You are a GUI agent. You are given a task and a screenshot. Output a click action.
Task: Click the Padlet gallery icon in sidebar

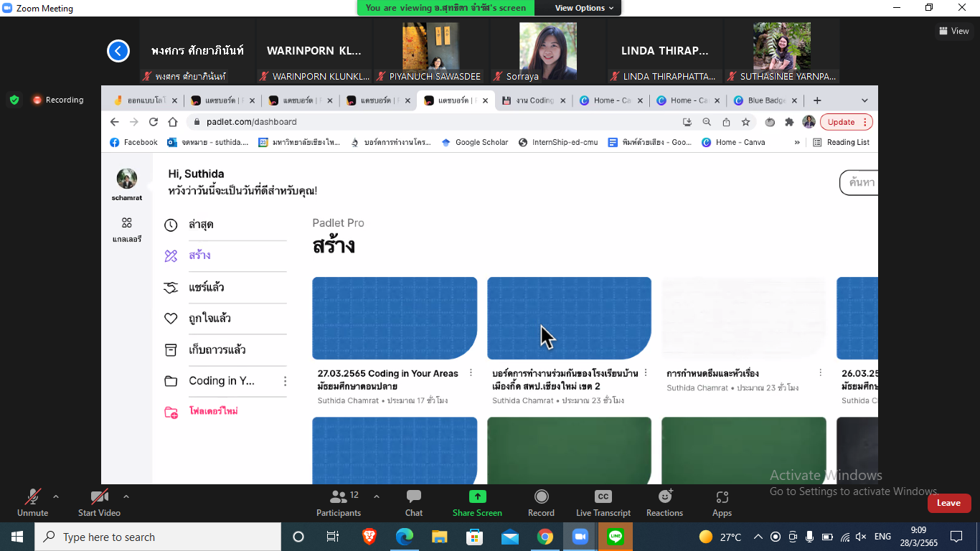[127, 222]
